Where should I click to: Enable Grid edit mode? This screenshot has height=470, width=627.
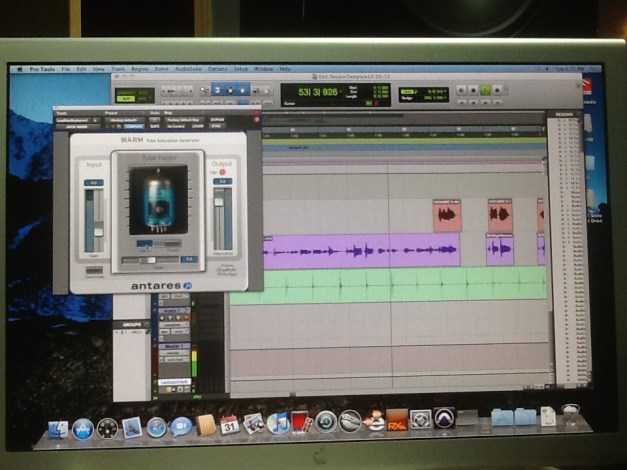click(x=142, y=98)
